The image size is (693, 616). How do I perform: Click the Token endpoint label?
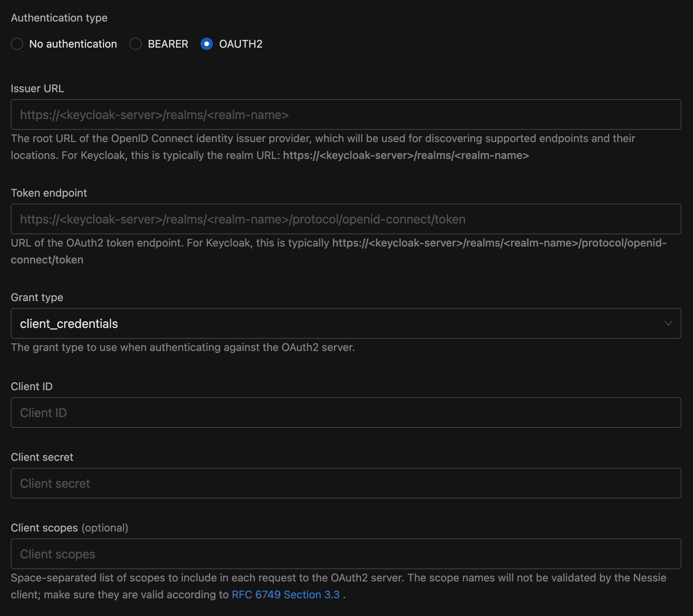[49, 193]
